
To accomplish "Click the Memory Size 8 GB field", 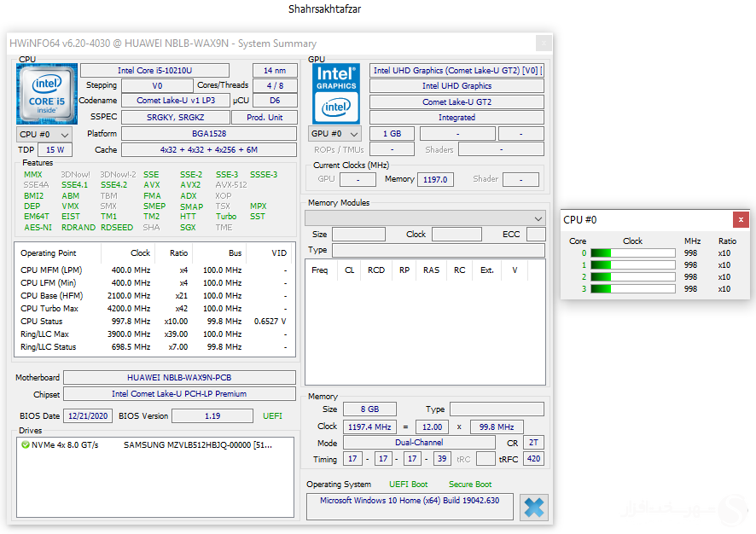I will 369,409.
